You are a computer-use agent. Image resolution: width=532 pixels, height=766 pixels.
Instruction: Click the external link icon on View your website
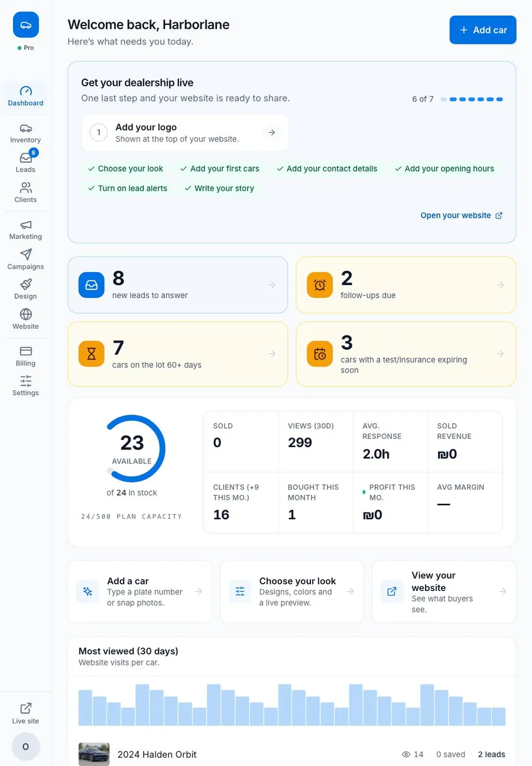392,592
